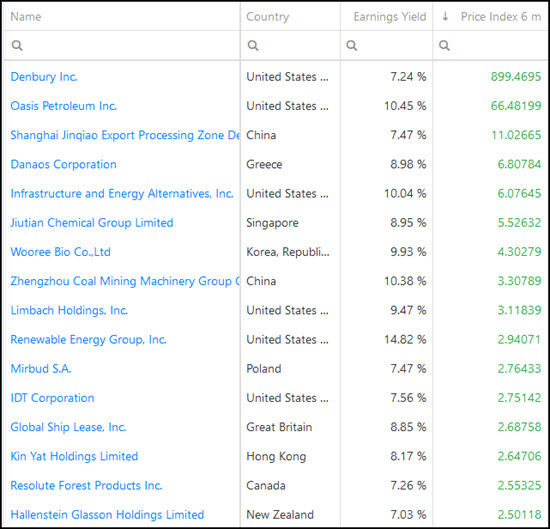This screenshot has width=550, height=529.
Task: Select earnings yield 14.82 %
Action: [x=405, y=339]
